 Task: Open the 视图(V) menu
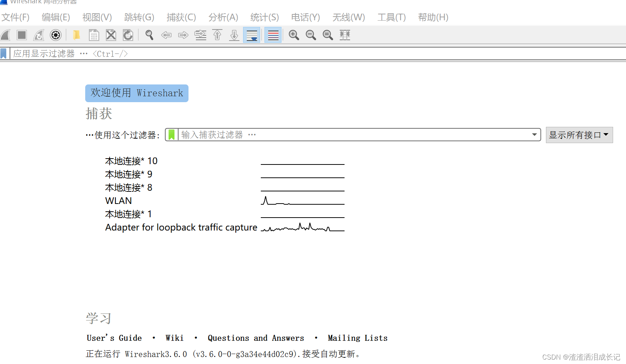[97, 17]
